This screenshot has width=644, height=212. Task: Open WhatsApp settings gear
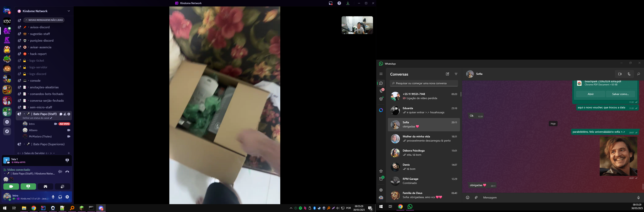coord(381,190)
